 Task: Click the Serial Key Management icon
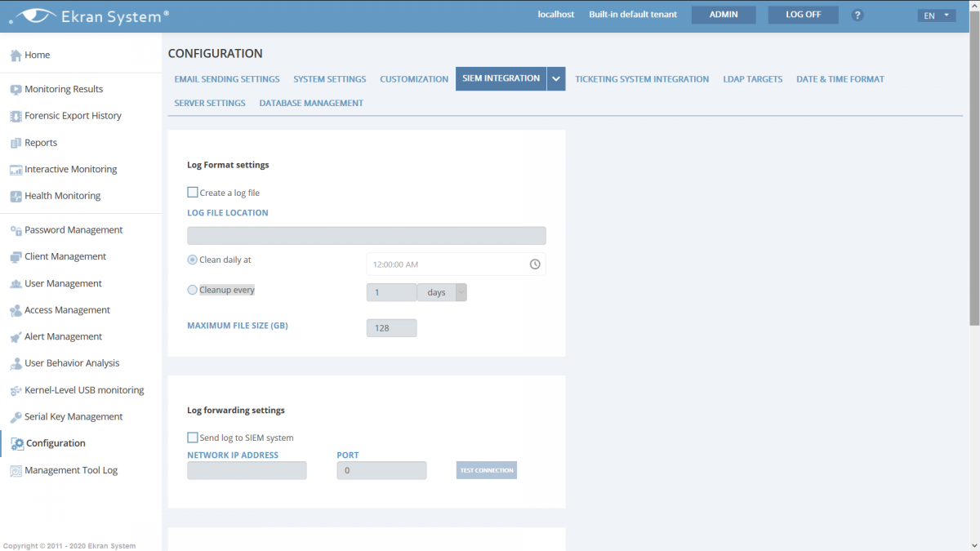(x=16, y=417)
